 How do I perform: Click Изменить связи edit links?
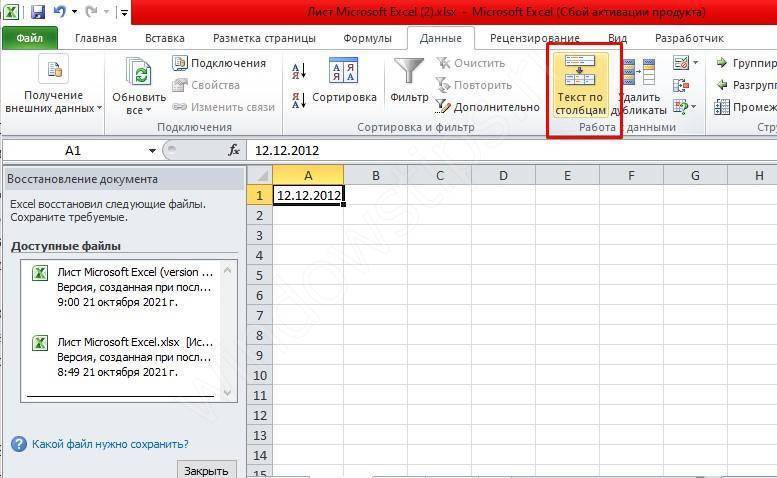click(x=223, y=107)
